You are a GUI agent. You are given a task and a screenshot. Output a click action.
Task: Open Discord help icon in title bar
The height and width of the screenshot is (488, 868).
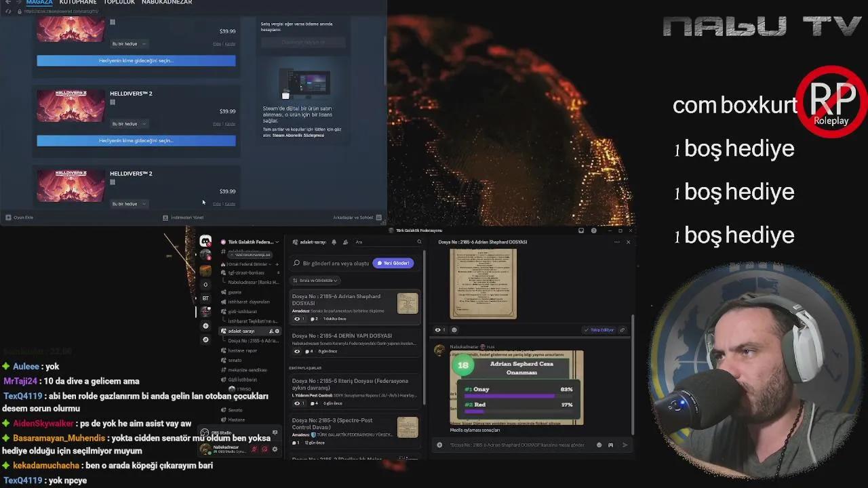(594, 230)
